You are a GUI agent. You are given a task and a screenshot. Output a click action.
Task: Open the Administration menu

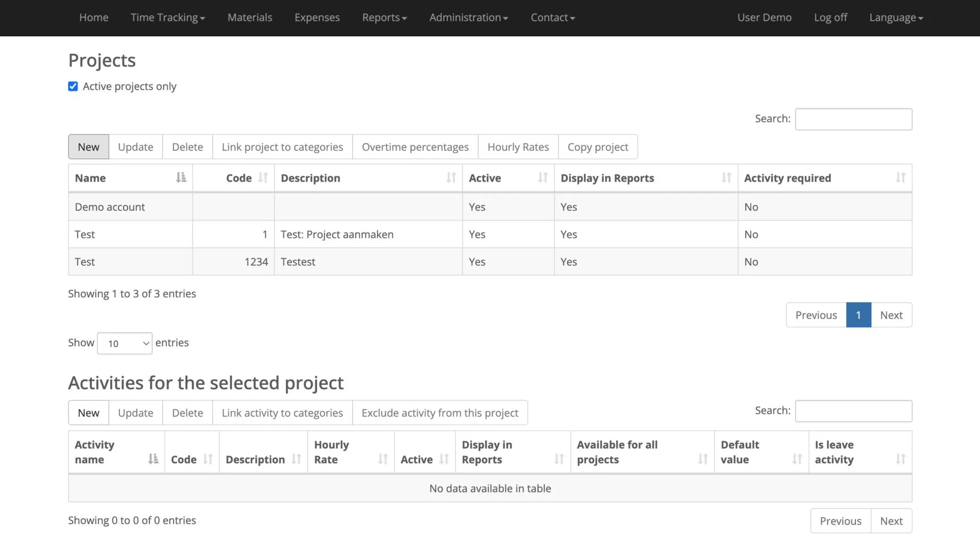pos(468,18)
